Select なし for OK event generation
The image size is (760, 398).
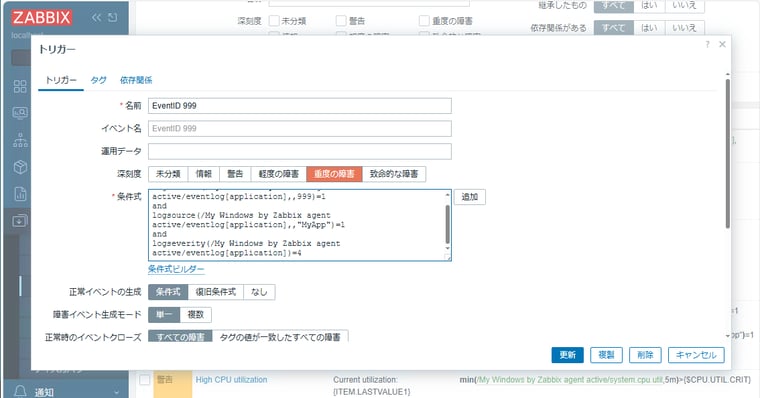point(259,292)
